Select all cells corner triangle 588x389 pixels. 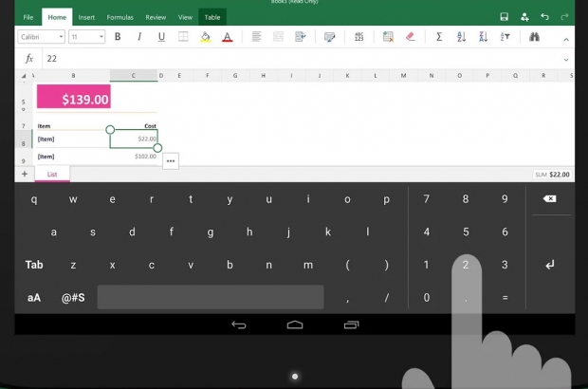(24, 76)
